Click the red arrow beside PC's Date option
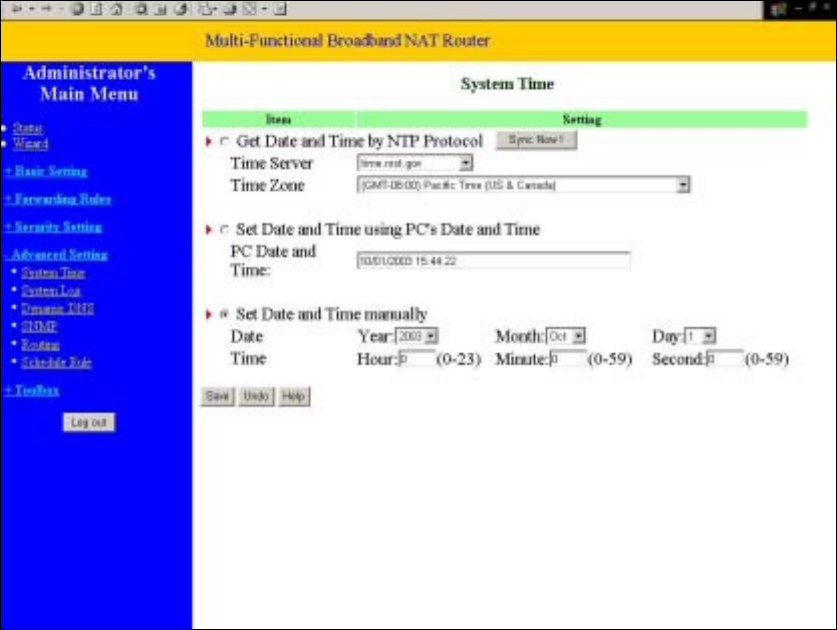837x630 pixels. click(209, 230)
